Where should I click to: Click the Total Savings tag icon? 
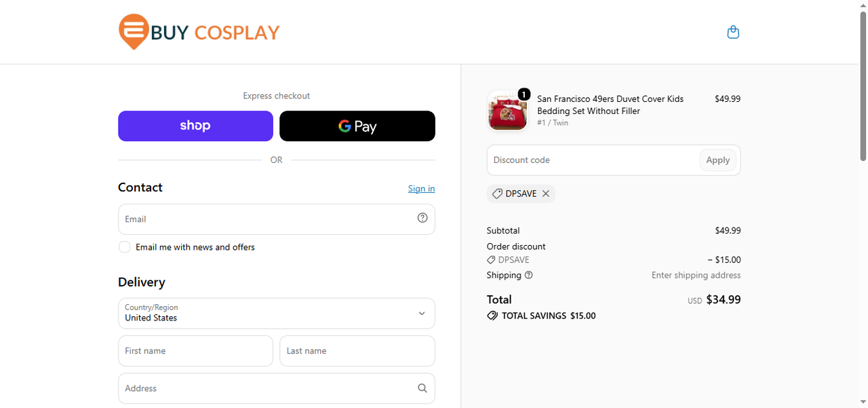[492, 316]
